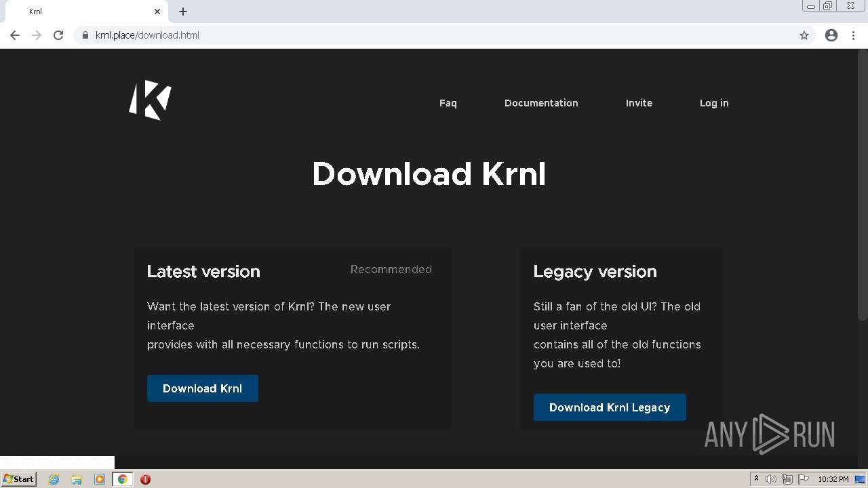868x488 pixels.
Task: Open Chrome three-dot menu
Action: tap(854, 35)
